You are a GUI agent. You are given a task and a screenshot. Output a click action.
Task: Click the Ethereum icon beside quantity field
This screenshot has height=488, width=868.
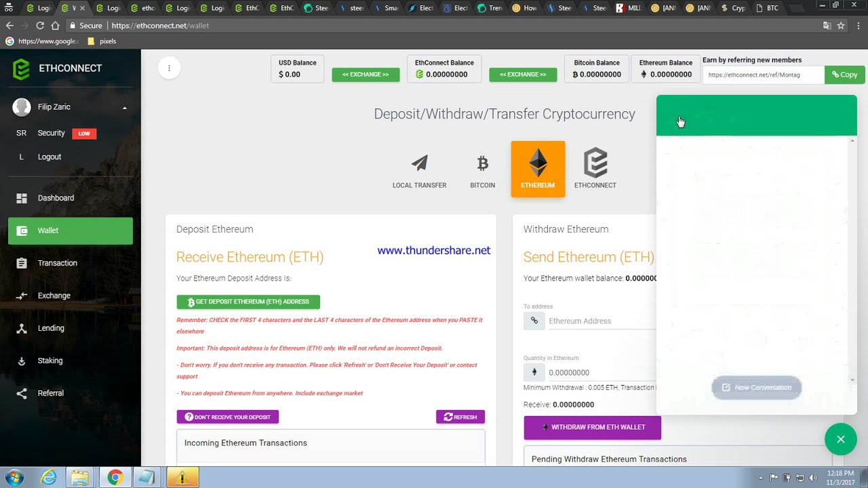(x=534, y=372)
